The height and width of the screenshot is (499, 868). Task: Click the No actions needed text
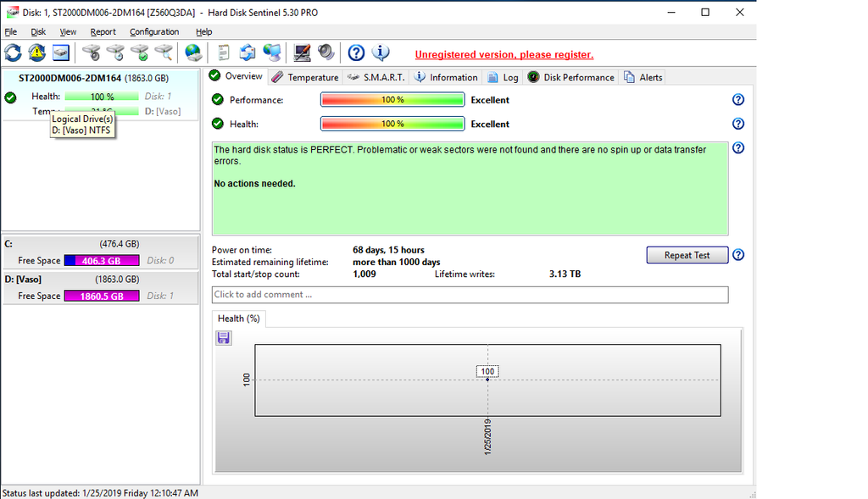[254, 184]
